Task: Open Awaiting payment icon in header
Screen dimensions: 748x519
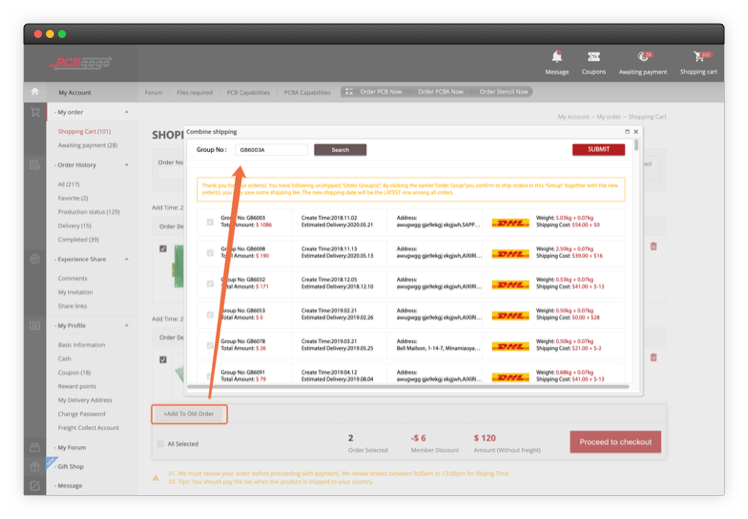Action: (644, 56)
